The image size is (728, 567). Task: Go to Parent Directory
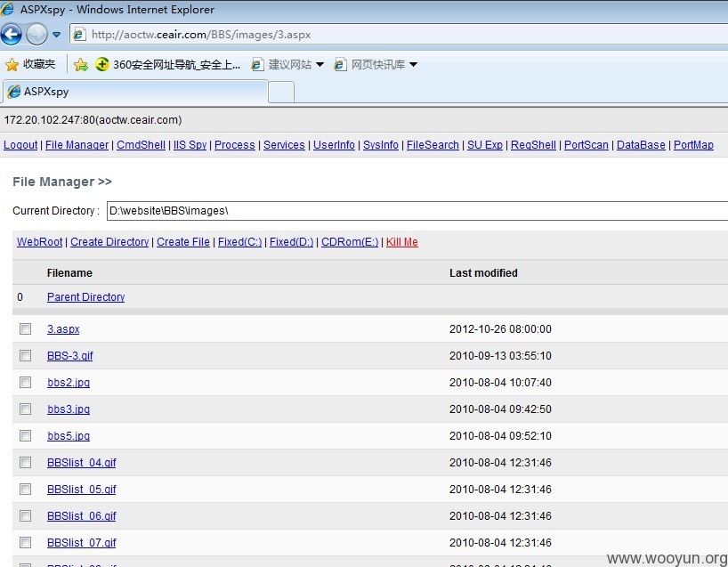86,297
